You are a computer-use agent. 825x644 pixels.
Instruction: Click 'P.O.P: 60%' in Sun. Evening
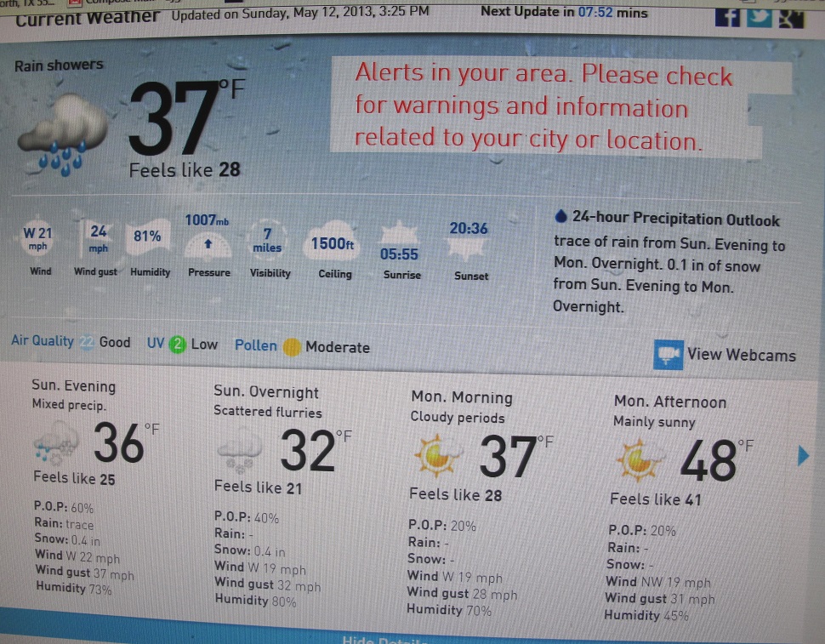tap(64, 507)
